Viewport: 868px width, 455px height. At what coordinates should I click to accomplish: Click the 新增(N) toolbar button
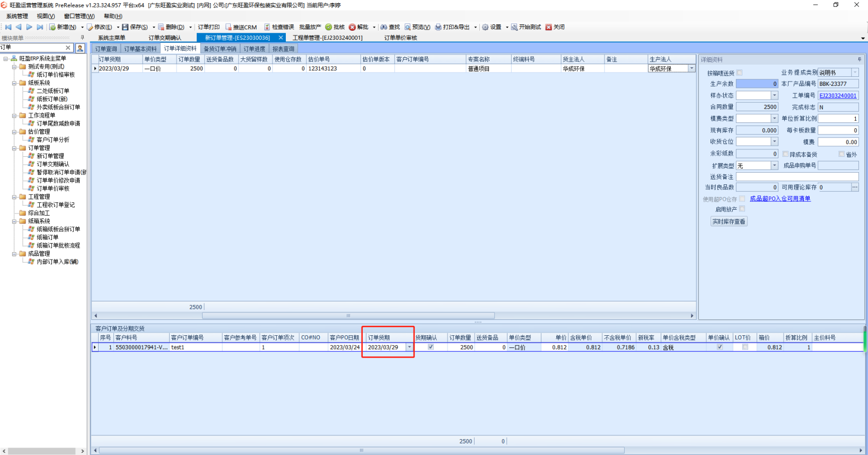pos(63,27)
